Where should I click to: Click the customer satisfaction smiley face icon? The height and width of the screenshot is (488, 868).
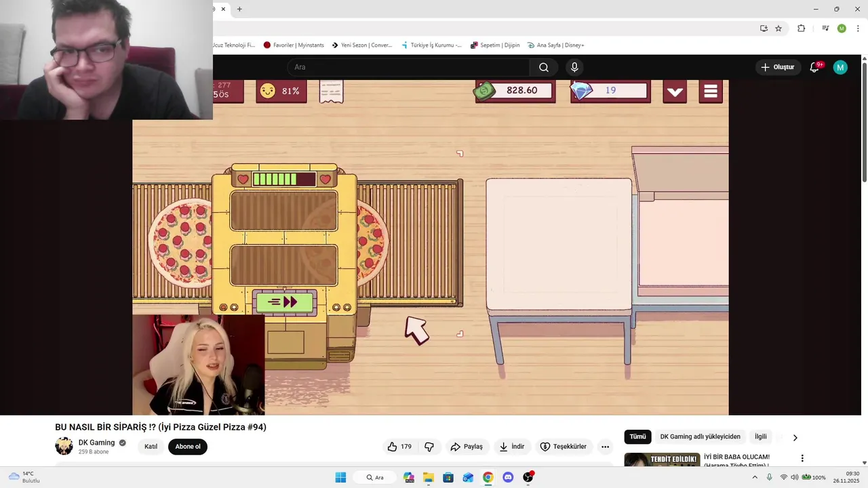tap(268, 91)
